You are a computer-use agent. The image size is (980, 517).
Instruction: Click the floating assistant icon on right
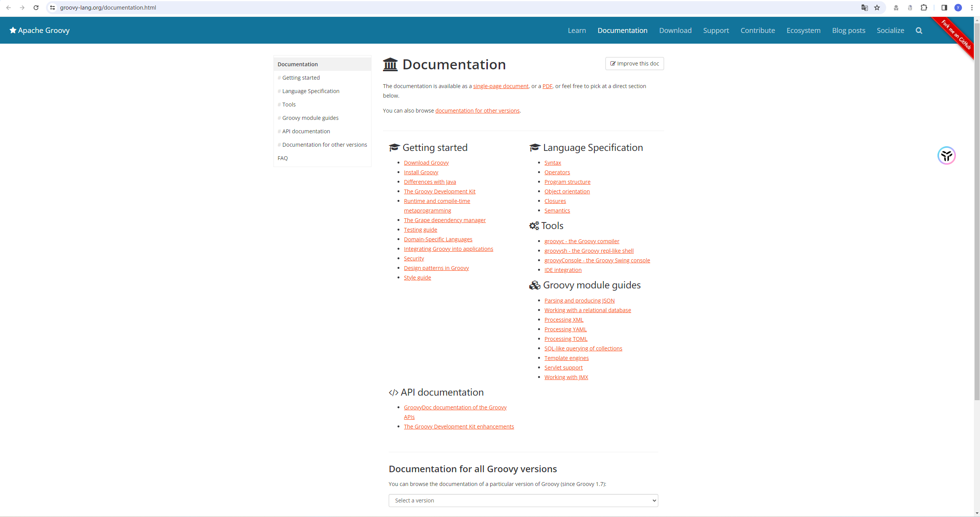947,155
